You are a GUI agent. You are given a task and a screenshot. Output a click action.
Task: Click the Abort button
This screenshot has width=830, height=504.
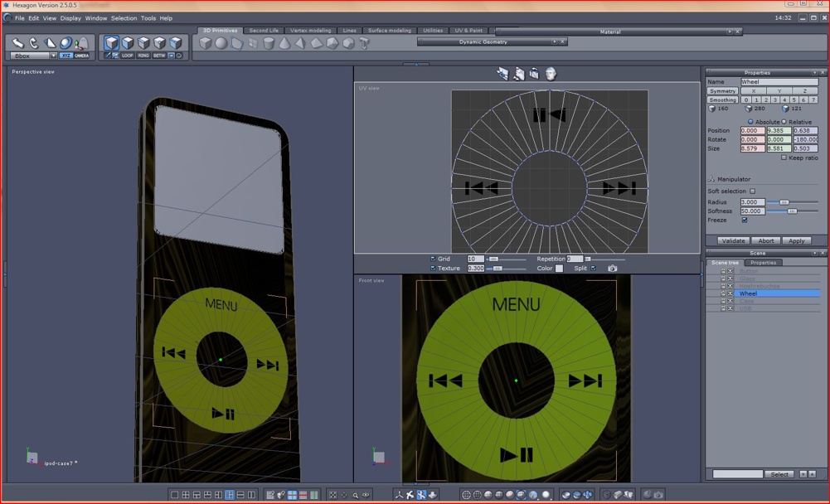(x=765, y=241)
